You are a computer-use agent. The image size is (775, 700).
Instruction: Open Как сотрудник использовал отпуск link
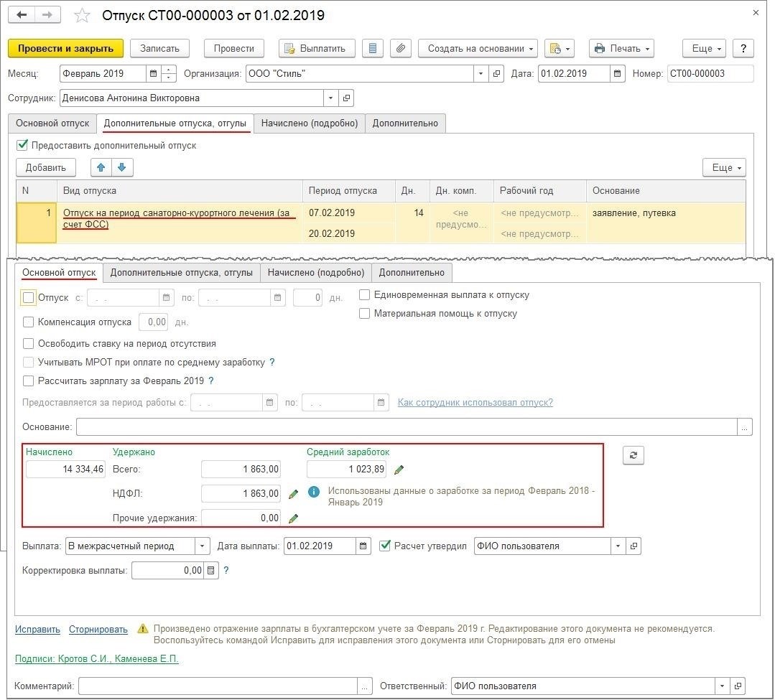coord(475,402)
